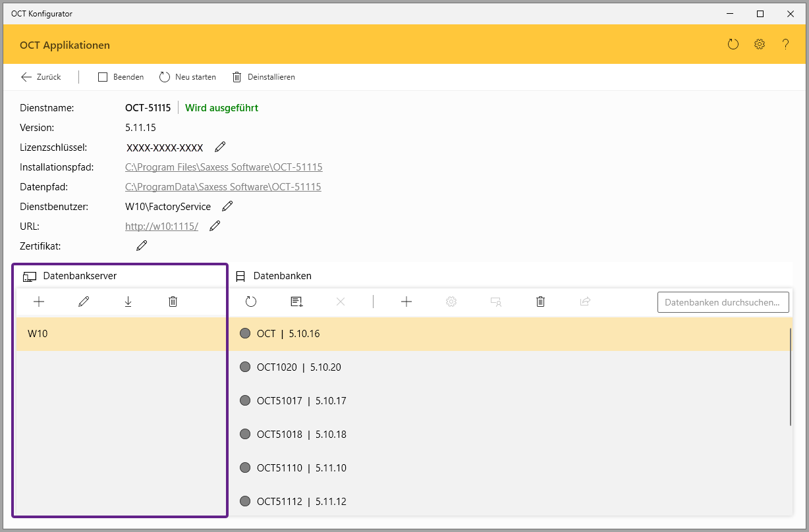Edit the Lizenzschlüssel with pencil icon

tap(220, 147)
